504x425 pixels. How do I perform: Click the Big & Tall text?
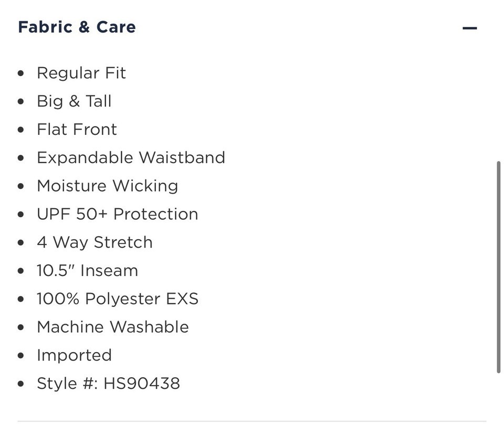74,101
